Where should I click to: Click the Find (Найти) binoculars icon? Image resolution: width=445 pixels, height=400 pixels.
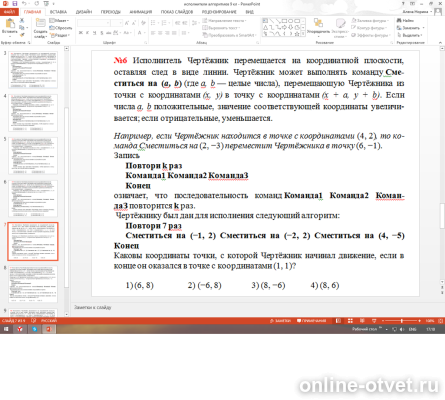pos(399,21)
